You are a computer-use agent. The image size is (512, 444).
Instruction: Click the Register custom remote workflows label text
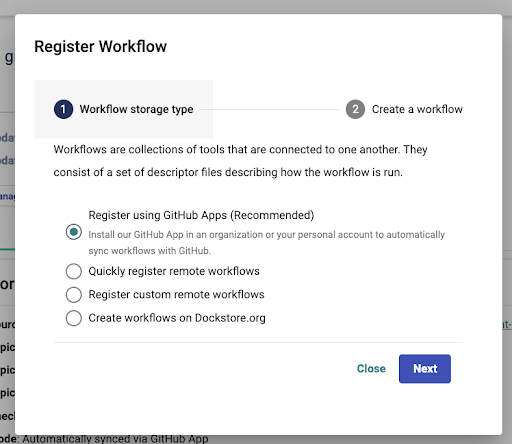(x=176, y=295)
